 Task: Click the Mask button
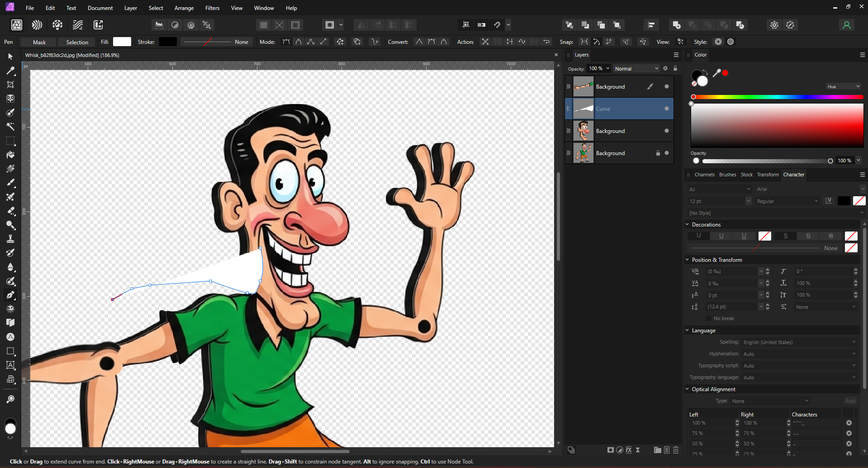(x=39, y=42)
